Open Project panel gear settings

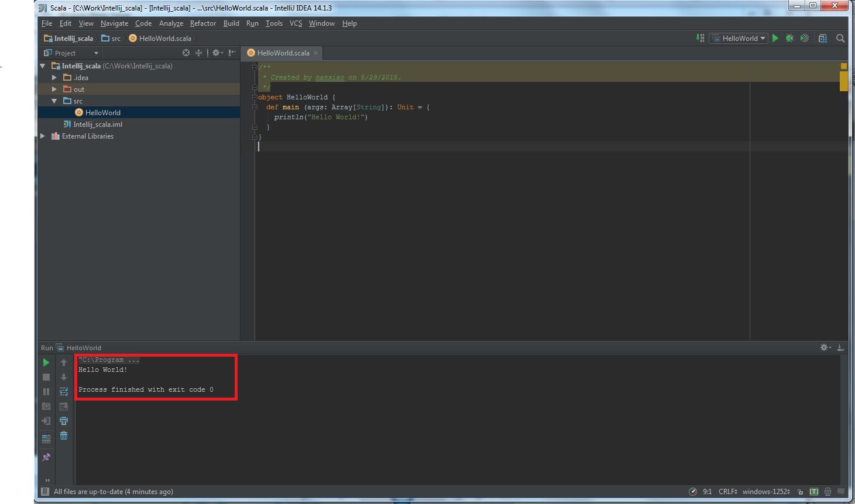[x=217, y=53]
